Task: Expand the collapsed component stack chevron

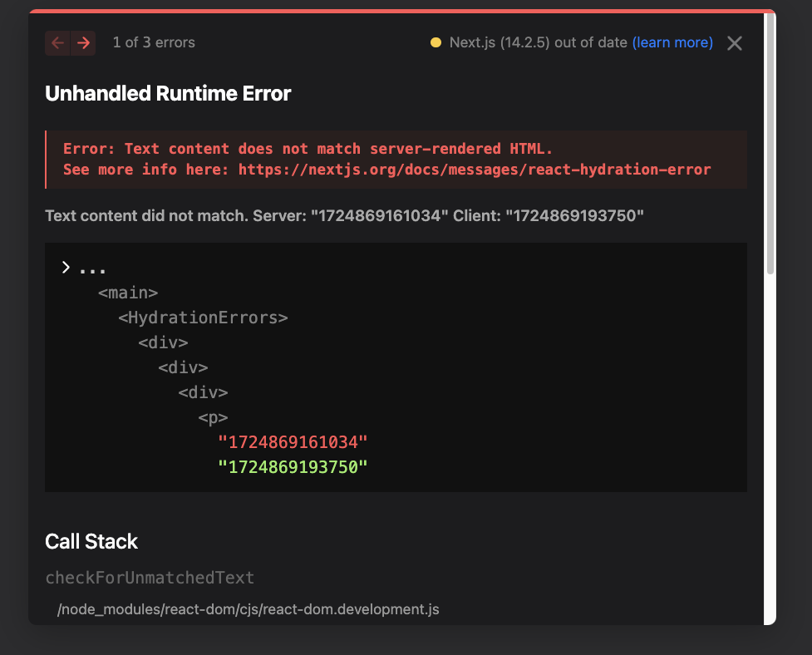Action: 66,268
